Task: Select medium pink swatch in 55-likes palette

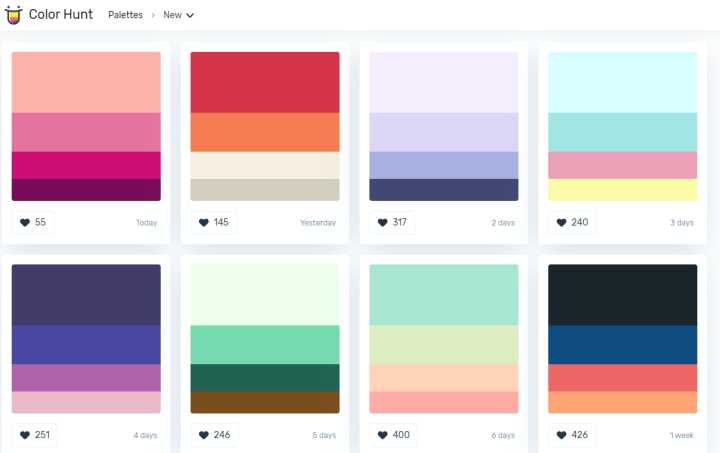Action: pyautogui.click(x=86, y=133)
